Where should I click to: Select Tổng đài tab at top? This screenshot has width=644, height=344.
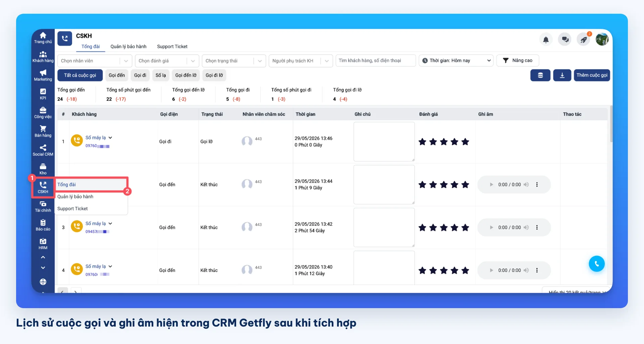(91, 47)
